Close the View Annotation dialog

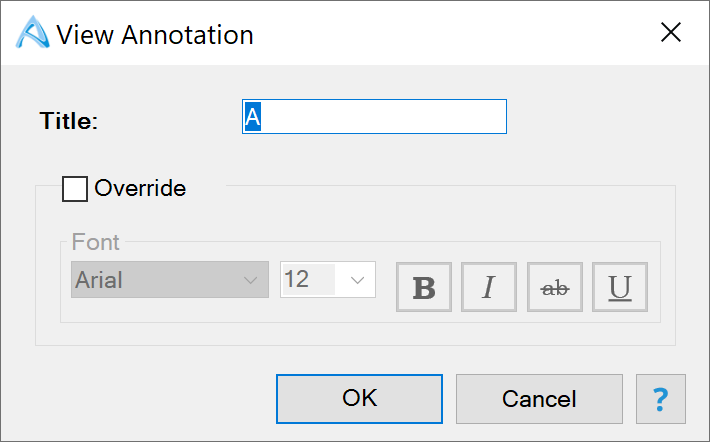671,33
